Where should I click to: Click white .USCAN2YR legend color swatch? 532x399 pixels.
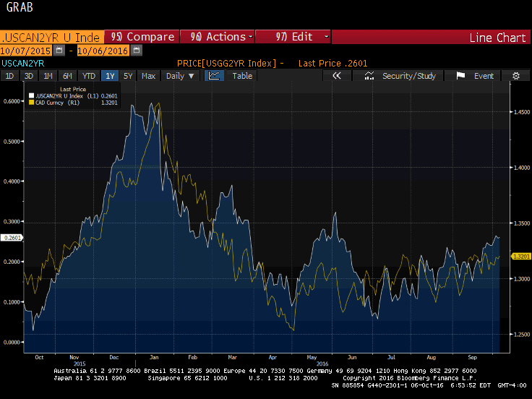tap(31, 96)
